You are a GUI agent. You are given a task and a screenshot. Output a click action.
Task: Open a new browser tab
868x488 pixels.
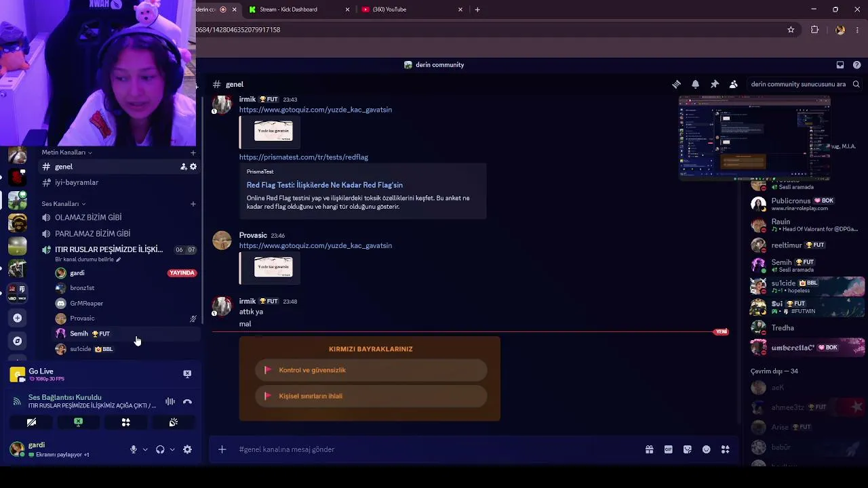tap(477, 9)
